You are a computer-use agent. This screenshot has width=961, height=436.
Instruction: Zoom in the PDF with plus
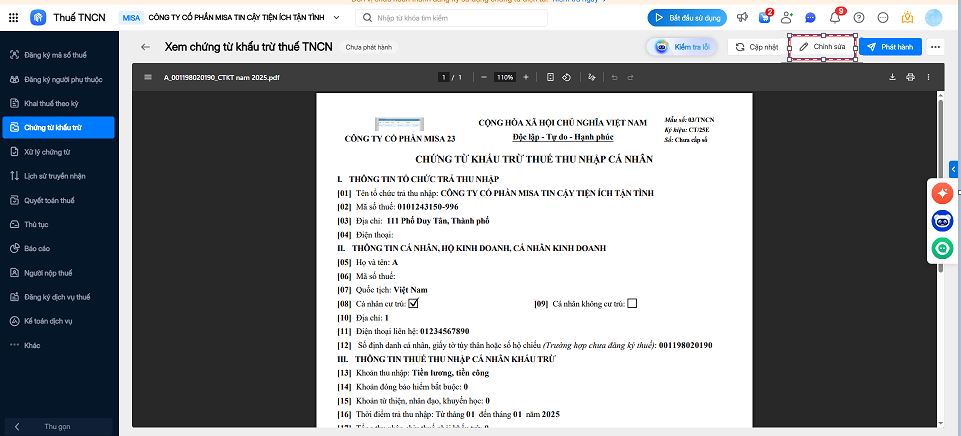pos(526,77)
